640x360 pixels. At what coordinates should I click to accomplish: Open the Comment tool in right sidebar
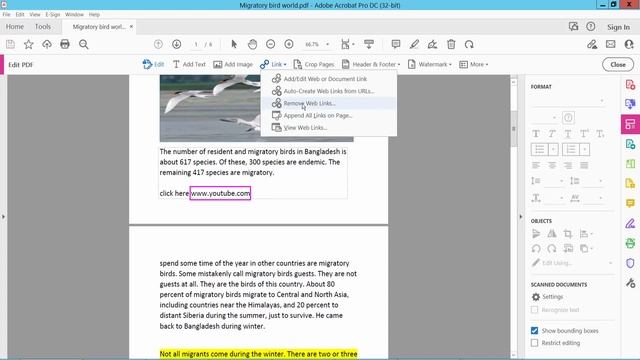(x=630, y=203)
